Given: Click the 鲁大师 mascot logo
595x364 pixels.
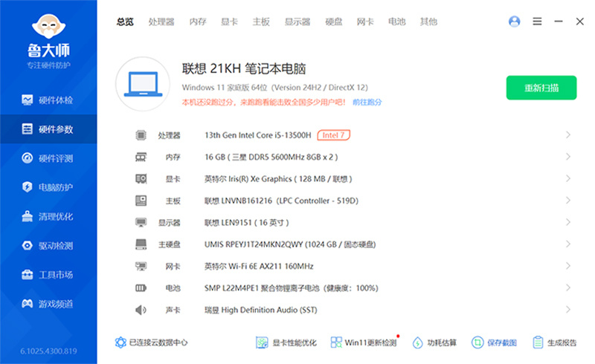Looking at the screenshot, I should [x=48, y=27].
